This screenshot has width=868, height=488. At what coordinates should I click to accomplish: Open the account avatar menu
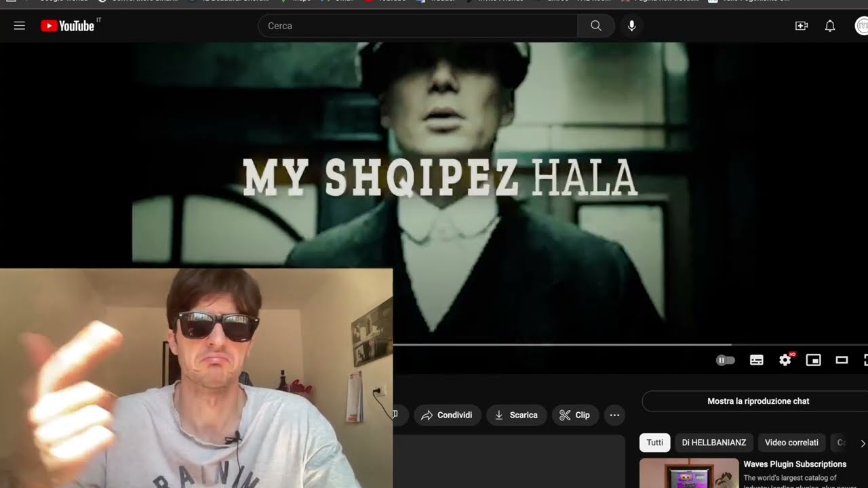[x=862, y=26]
